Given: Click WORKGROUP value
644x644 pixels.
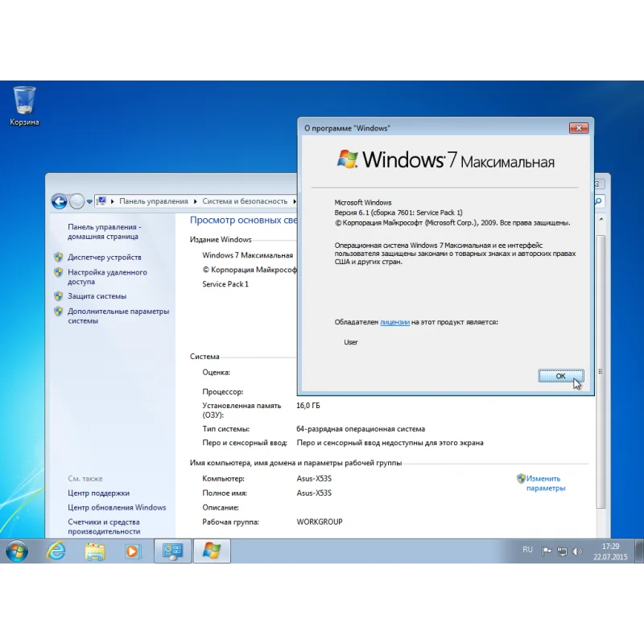Looking at the screenshot, I should click(320, 522).
